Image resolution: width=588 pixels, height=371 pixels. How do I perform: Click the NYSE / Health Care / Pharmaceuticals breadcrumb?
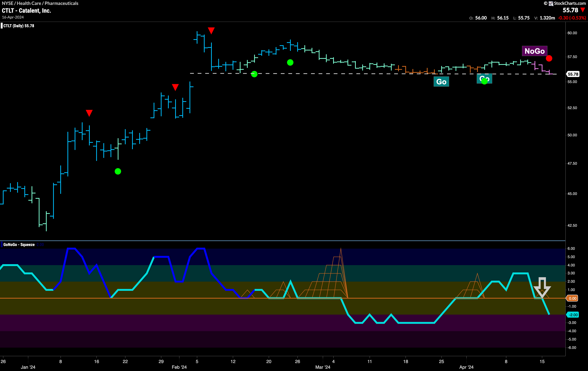point(40,3)
